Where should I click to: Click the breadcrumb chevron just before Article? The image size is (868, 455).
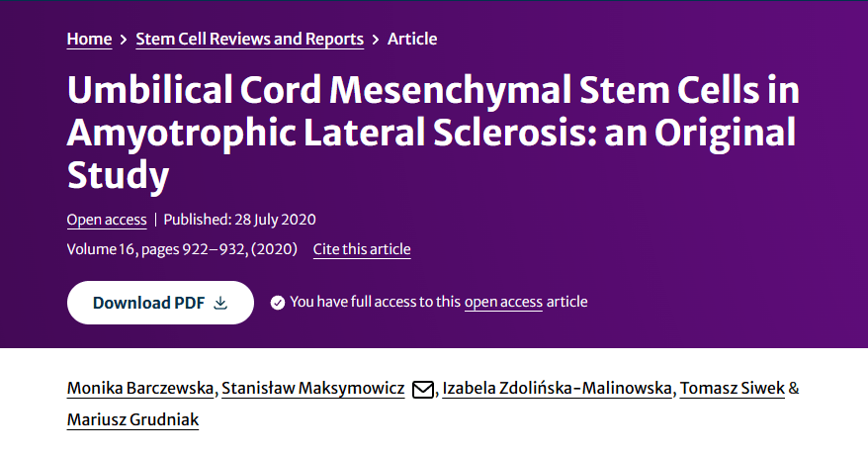coord(376,40)
